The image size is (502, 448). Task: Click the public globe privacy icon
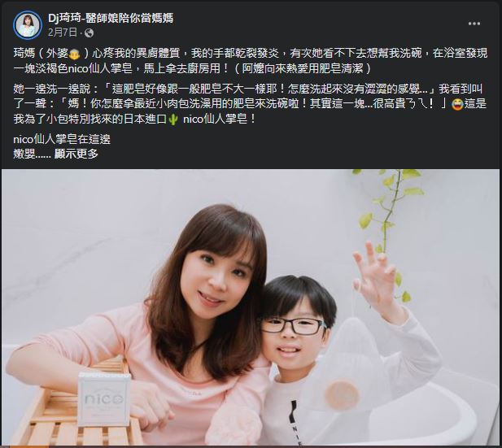tap(89, 33)
